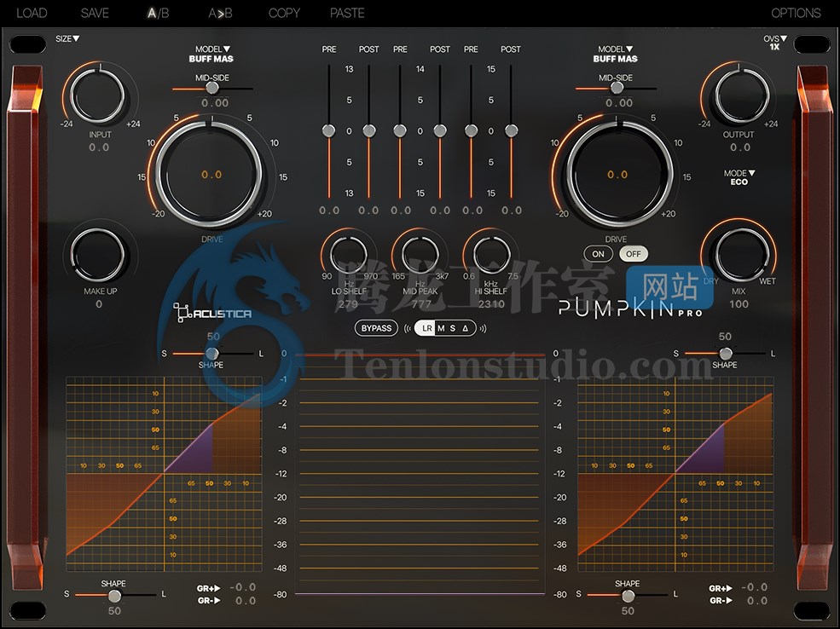Open the OVS oversampling dropdown
Screen dimensions: 840x629
pyautogui.click(x=775, y=43)
